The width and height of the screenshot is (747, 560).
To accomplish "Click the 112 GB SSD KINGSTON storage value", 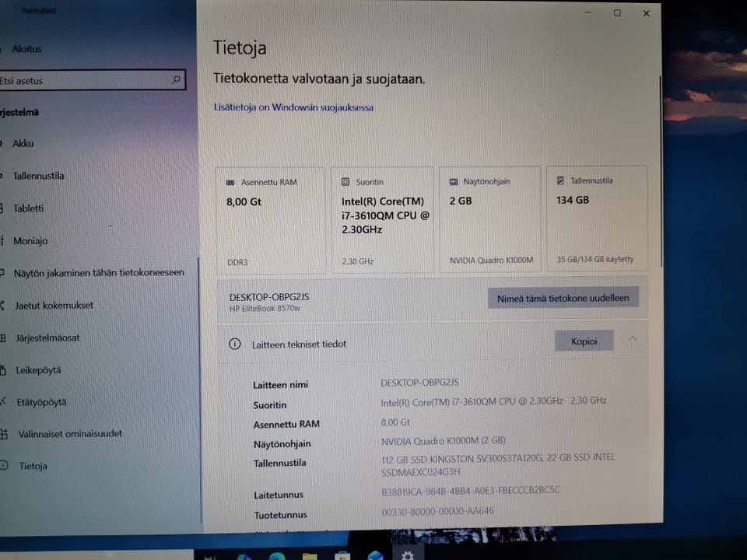I will pyautogui.click(x=498, y=465).
